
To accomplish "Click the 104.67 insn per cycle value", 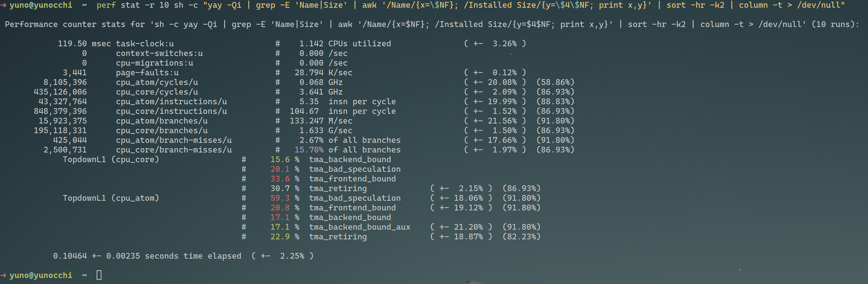I will [343, 111].
